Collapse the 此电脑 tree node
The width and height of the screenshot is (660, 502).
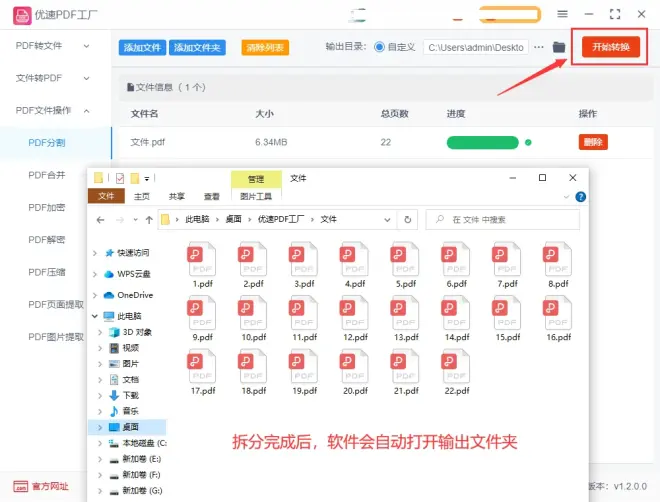pos(96,316)
